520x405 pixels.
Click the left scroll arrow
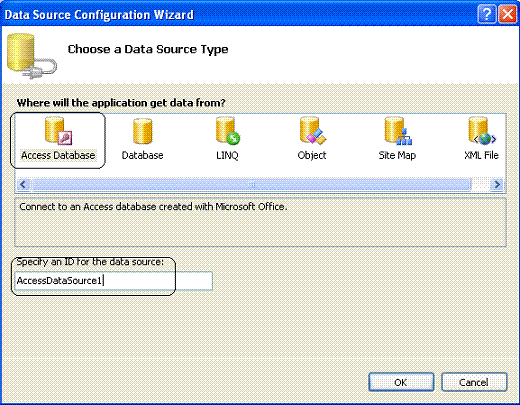[x=23, y=184]
